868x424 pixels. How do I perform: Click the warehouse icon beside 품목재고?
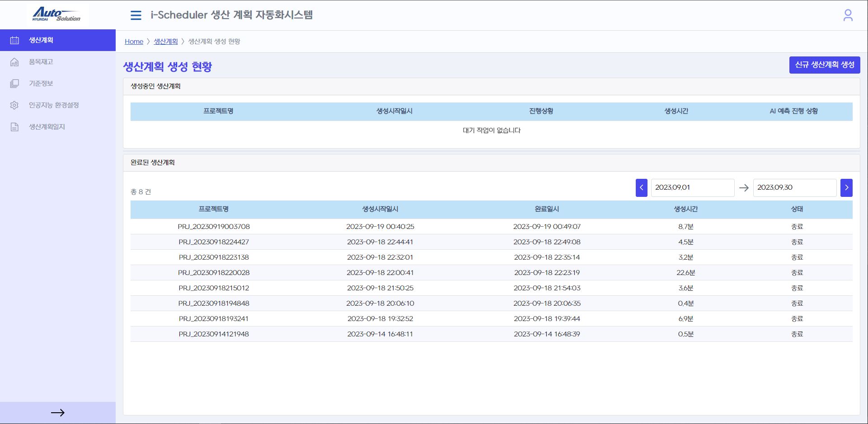point(14,62)
